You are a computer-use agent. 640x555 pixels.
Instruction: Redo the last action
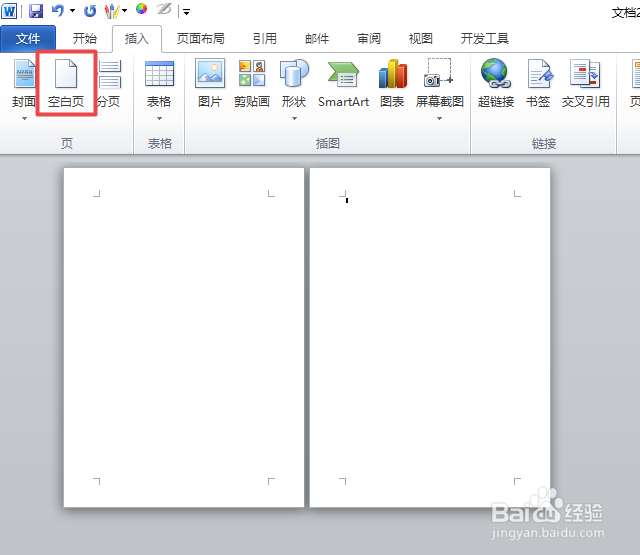pyautogui.click(x=90, y=11)
